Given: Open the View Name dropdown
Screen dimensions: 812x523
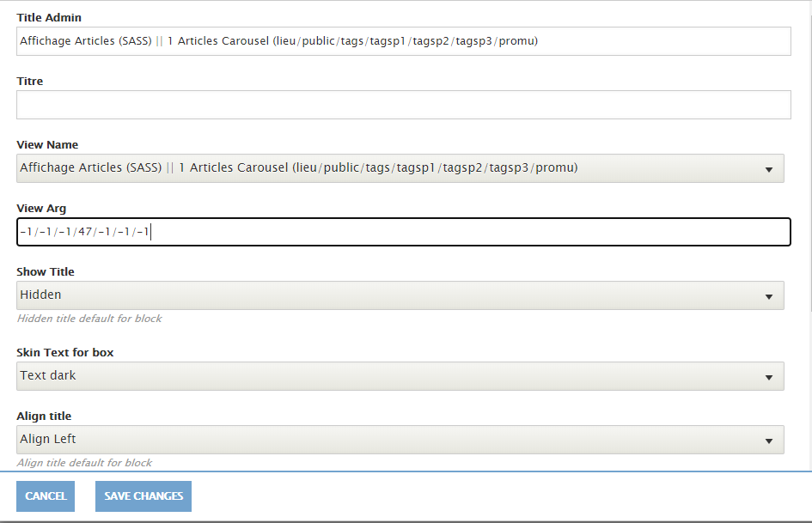Looking at the screenshot, I should pyautogui.click(x=400, y=168).
